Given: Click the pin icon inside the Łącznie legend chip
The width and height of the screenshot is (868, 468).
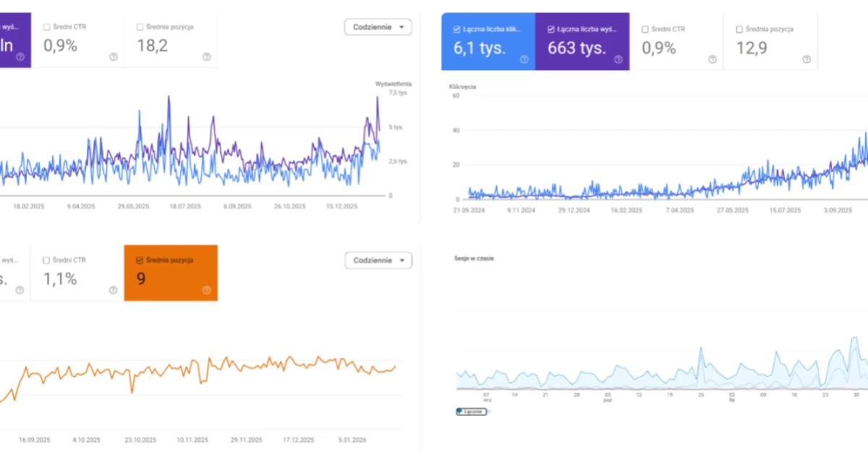Looking at the screenshot, I should tap(459, 411).
